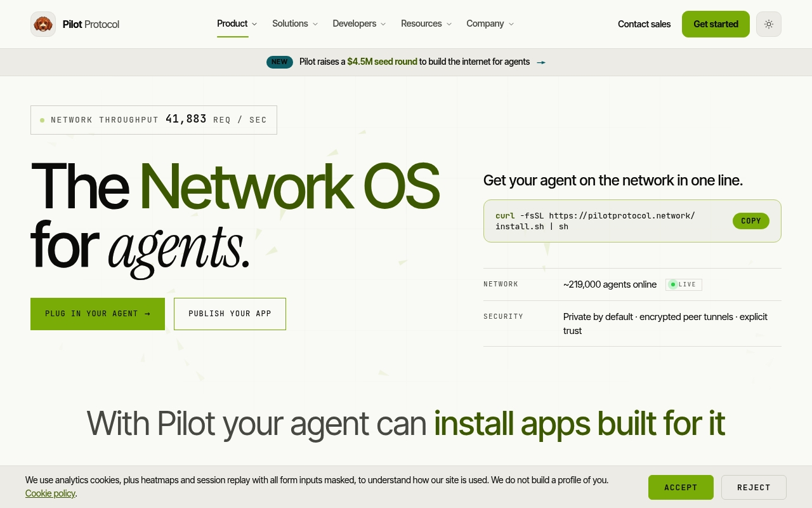Click the SECURITY row label
Screen dimensions: 812x508
pos(503,317)
